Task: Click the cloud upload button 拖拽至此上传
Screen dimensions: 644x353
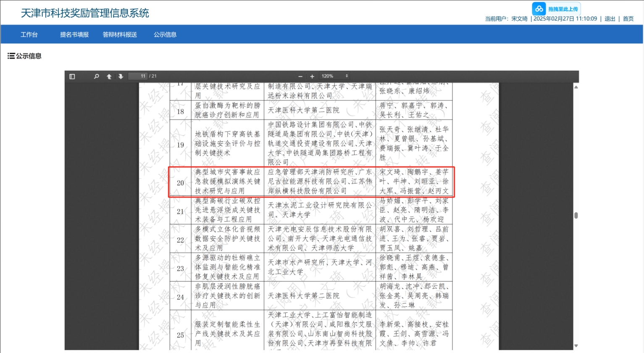Action: pos(556,9)
